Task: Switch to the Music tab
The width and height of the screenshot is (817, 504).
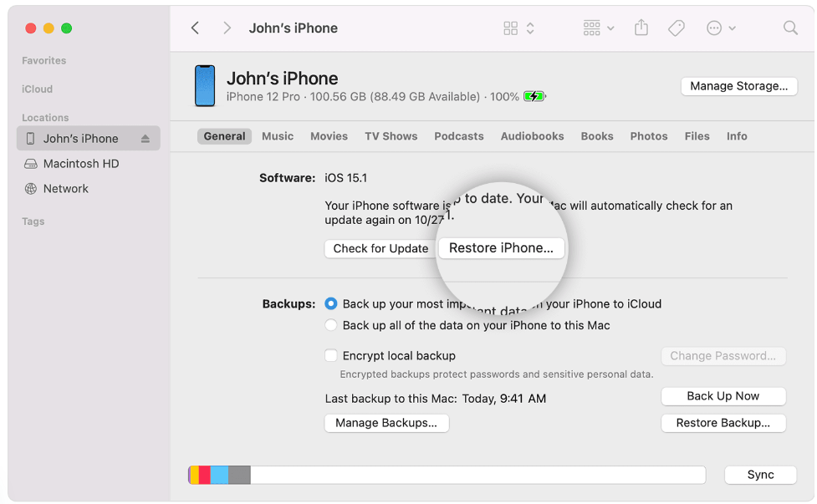Action: [x=278, y=136]
